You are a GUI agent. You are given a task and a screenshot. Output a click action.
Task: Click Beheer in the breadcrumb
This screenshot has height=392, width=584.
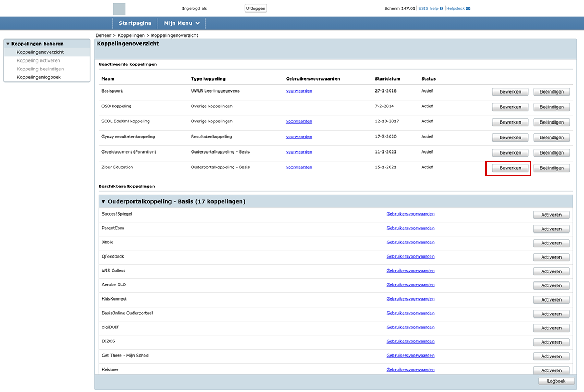tap(103, 35)
